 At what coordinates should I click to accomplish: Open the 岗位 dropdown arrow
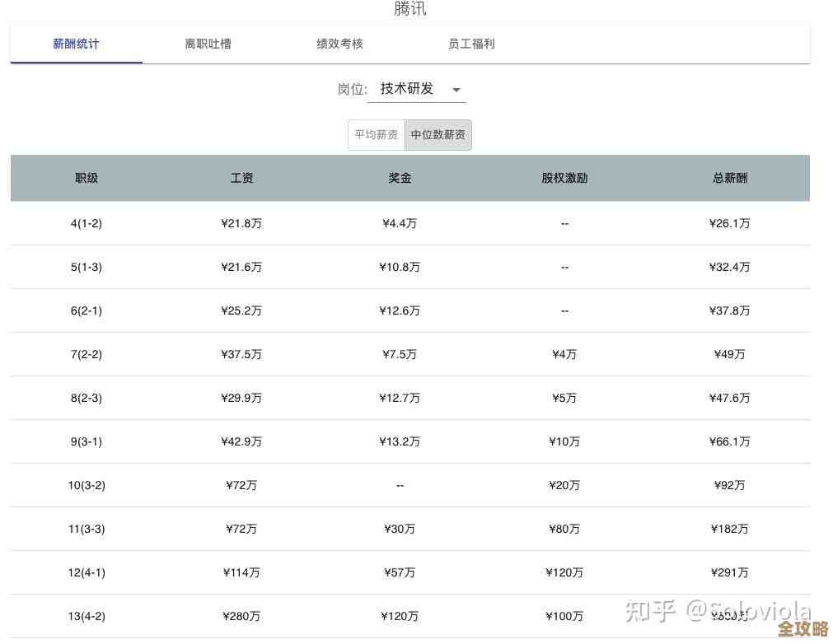click(456, 91)
